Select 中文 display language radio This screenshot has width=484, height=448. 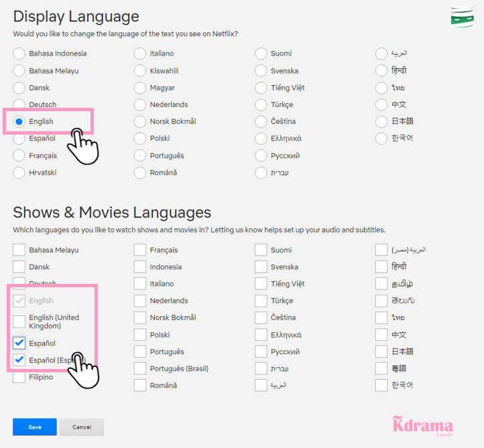click(x=381, y=105)
